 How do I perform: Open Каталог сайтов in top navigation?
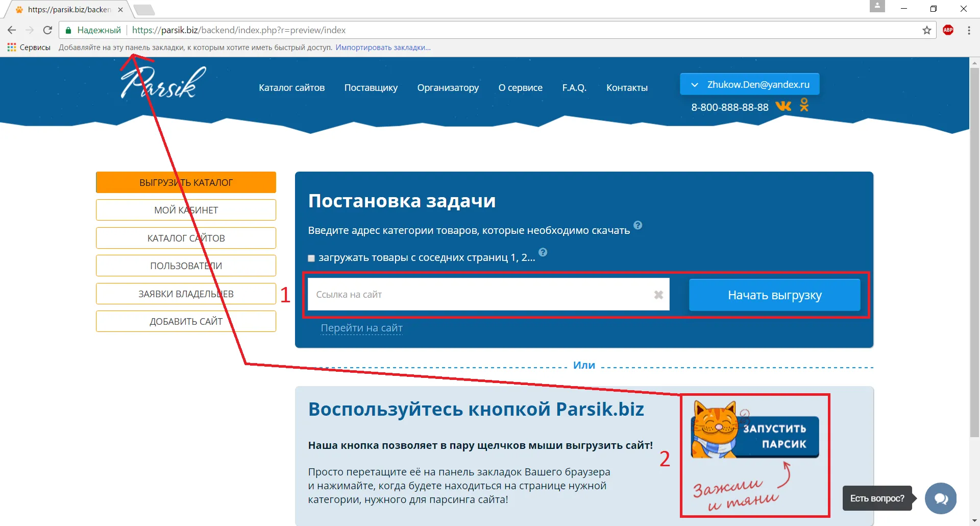tap(291, 88)
